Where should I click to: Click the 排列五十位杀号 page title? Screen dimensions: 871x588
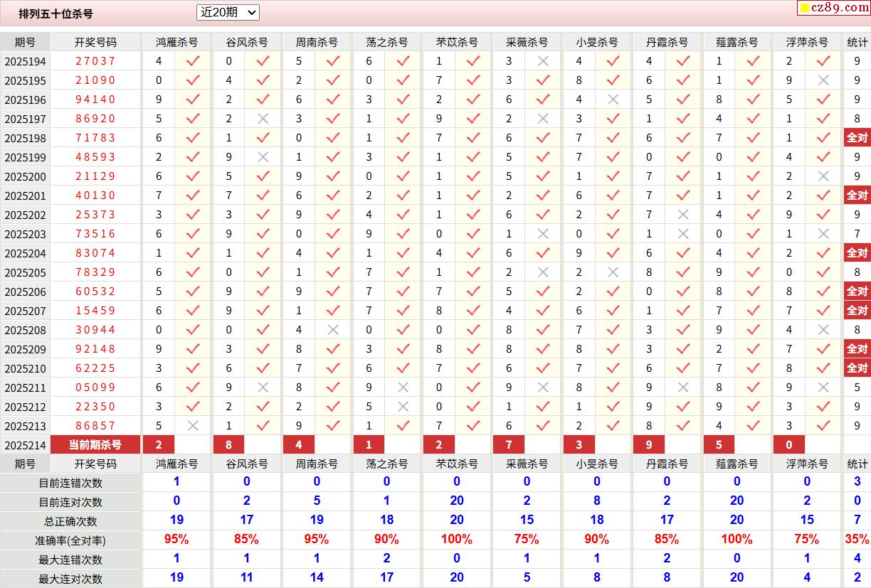pyautogui.click(x=56, y=14)
